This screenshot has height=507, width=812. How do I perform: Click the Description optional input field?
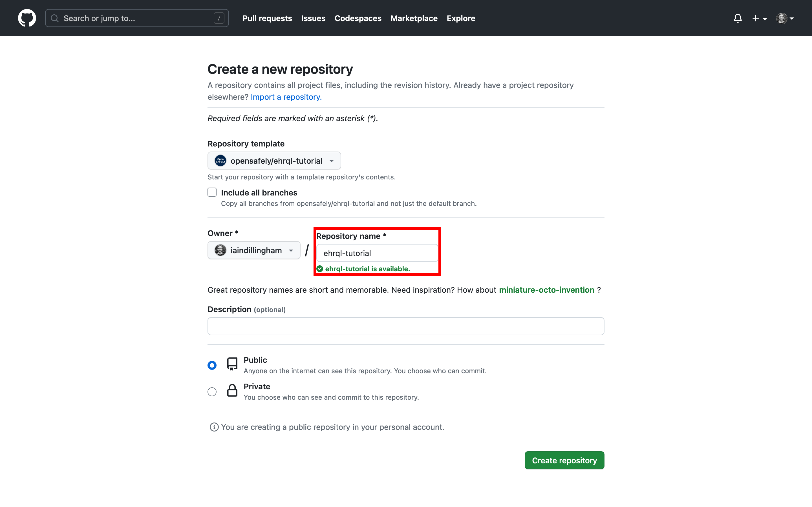click(x=406, y=326)
